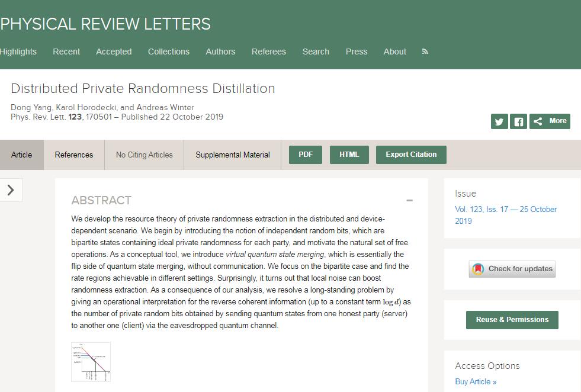The width and height of the screenshot is (581, 392).
Task: Share article on Facebook
Action: pyautogui.click(x=518, y=121)
